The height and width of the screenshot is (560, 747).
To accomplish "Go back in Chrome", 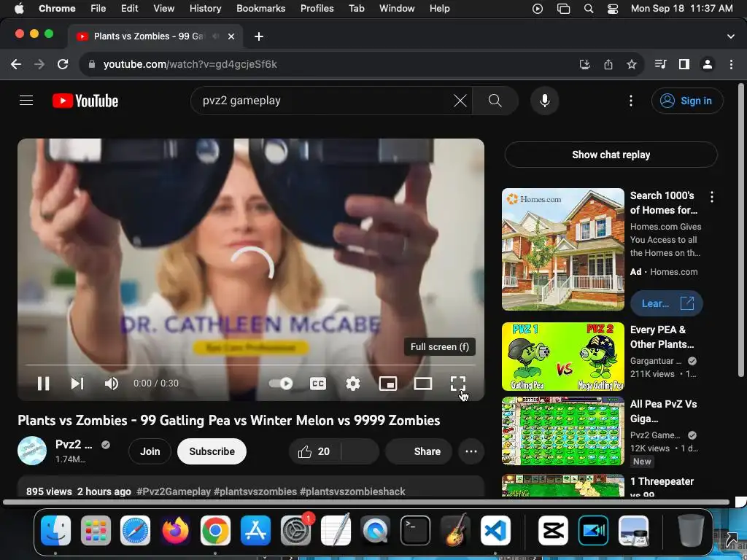I will pyautogui.click(x=16, y=64).
